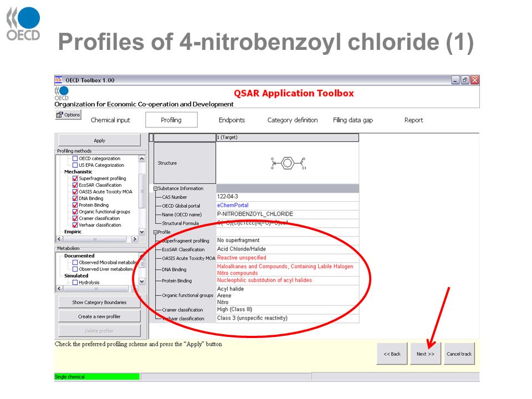Uncheck Organic functional groups profiler
This screenshot has width=532, height=399.
pos(75,212)
